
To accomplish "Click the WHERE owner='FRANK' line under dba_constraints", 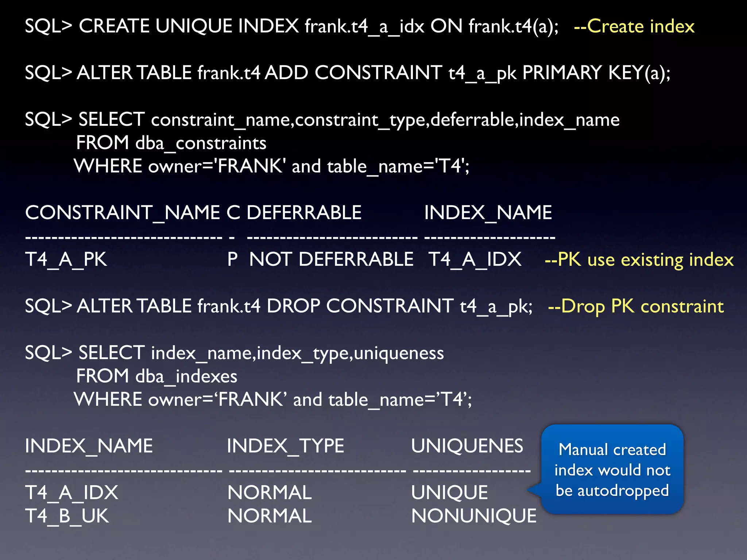I will coord(272,166).
